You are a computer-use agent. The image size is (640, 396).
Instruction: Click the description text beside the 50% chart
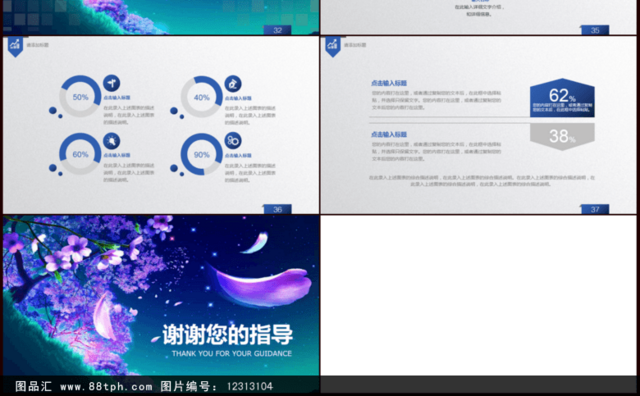(129, 115)
